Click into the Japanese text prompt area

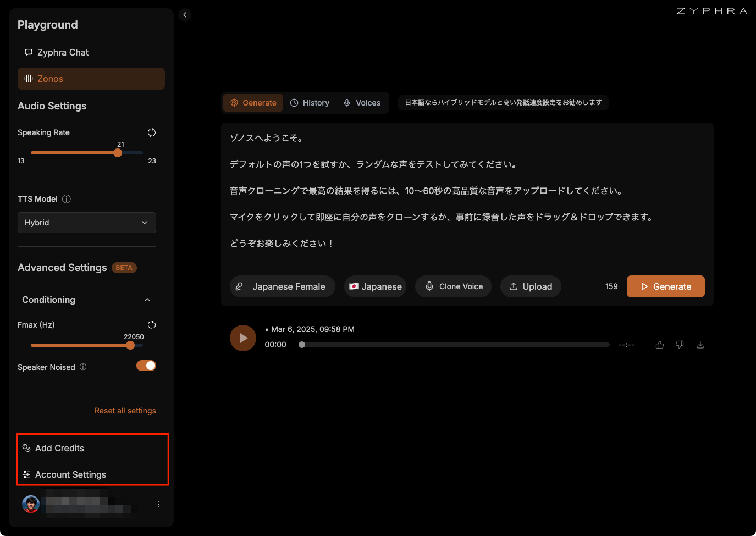pos(467,191)
